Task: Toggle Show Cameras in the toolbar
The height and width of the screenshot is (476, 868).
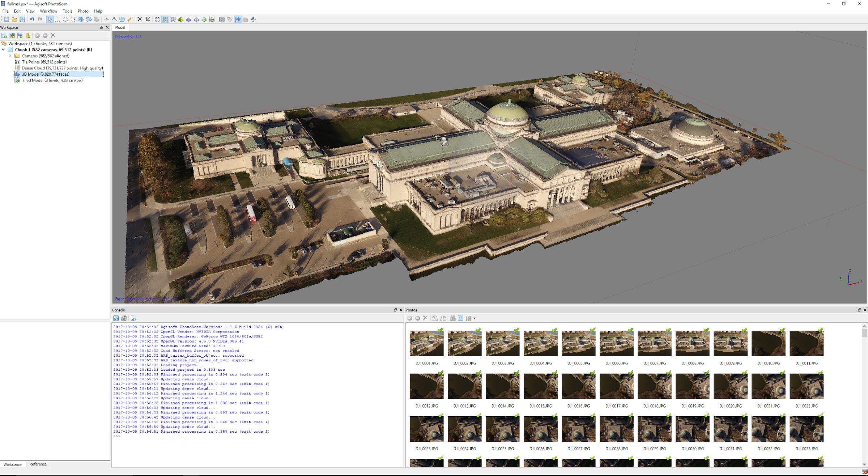Action: 222,20
